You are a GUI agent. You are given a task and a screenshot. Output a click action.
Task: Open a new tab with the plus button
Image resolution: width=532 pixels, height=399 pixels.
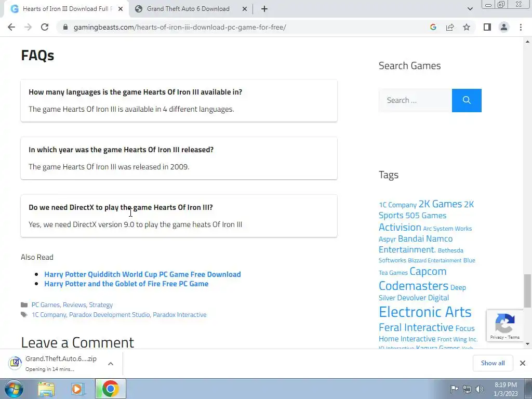pos(264,9)
